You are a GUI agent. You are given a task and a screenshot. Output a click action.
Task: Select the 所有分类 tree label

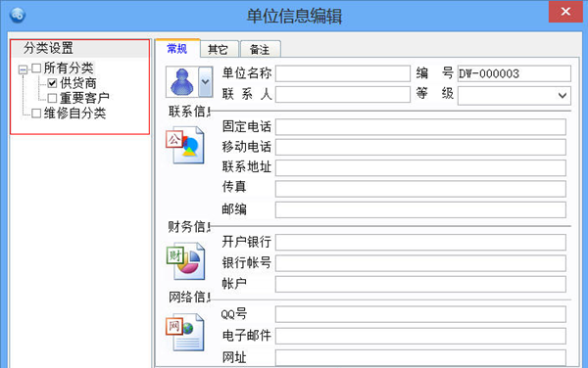pos(69,69)
